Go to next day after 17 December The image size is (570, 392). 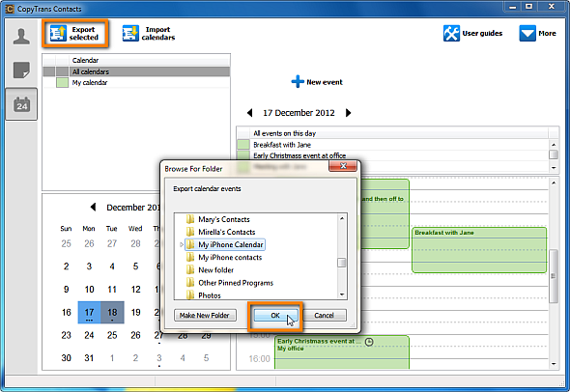(348, 113)
